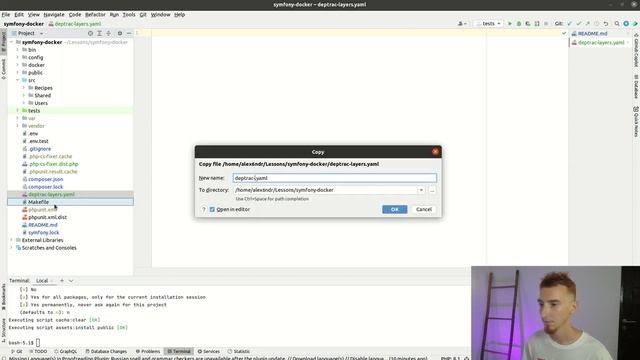Start debugging with the bug icon
The image size is (640, 360).
(x=518, y=24)
